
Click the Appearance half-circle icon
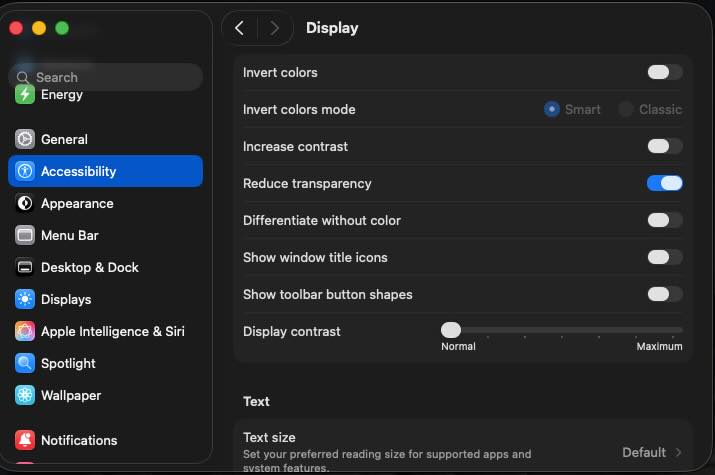[25, 203]
